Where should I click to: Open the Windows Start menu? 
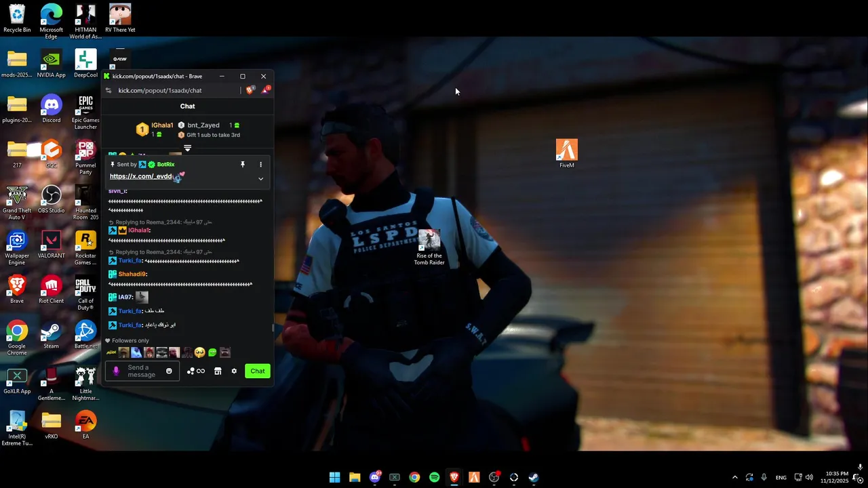(334, 477)
